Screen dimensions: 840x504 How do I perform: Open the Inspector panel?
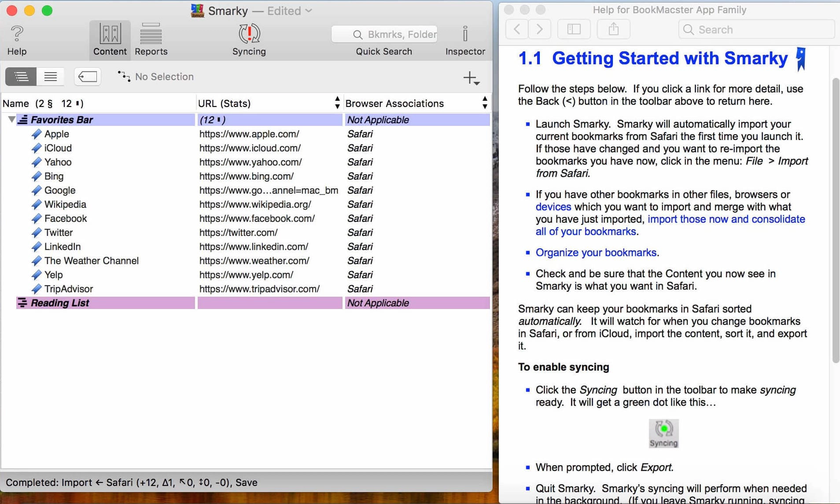click(465, 40)
